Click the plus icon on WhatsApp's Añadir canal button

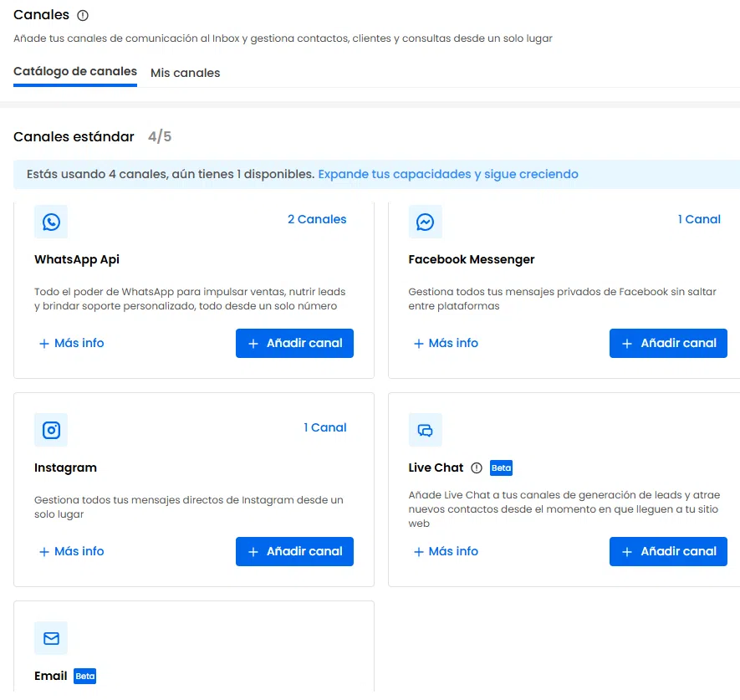pyautogui.click(x=253, y=343)
